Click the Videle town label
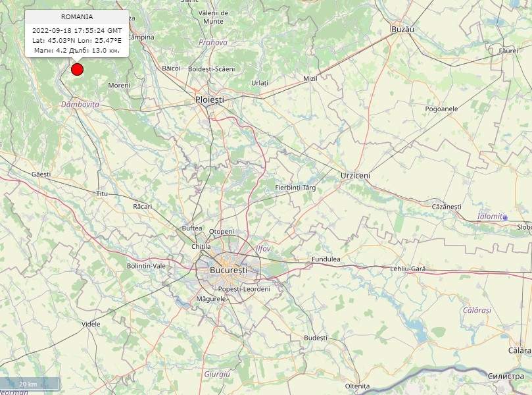Image resolution: width=532 pixels, height=395 pixels. point(91,324)
